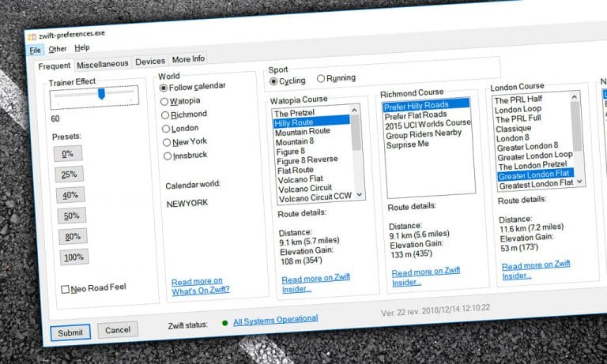This screenshot has height=364, width=607.
Task: Switch to the Devices tab
Action: pos(150,61)
